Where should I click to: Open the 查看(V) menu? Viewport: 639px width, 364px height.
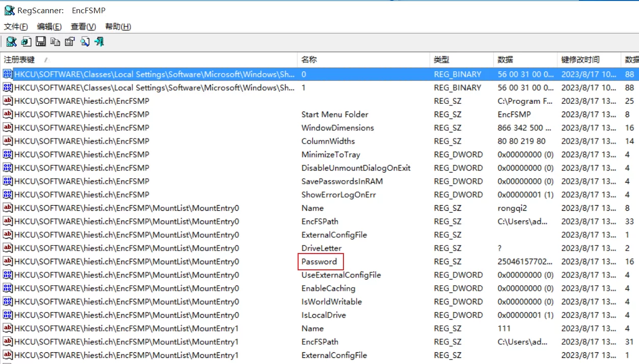[83, 26]
